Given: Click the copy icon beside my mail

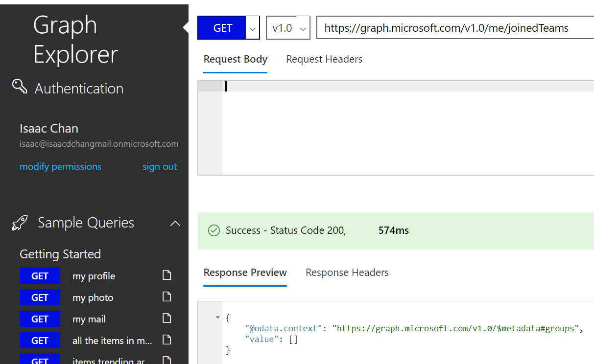Looking at the screenshot, I should pyautogui.click(x=166, y=318).
